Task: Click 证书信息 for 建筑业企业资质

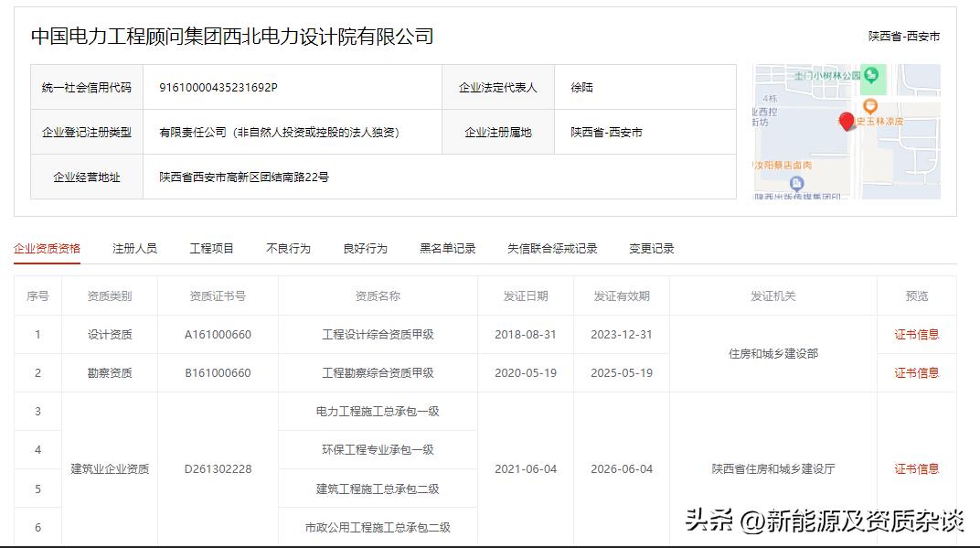Action: (x=917, y=469)
